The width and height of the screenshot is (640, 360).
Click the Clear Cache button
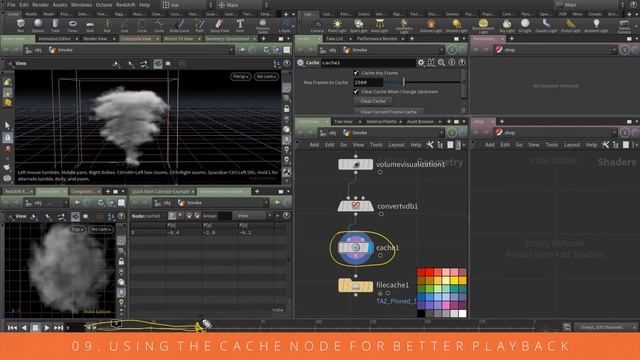coord(373,101)
